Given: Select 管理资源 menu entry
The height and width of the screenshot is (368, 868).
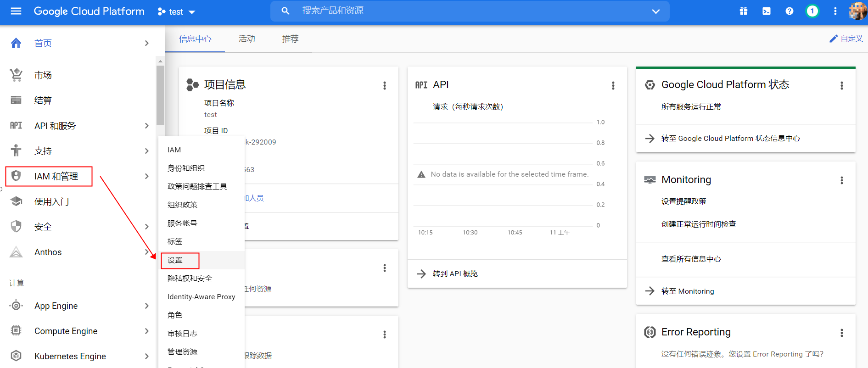Looking at the screenshot, I should [x=202, y=351].
